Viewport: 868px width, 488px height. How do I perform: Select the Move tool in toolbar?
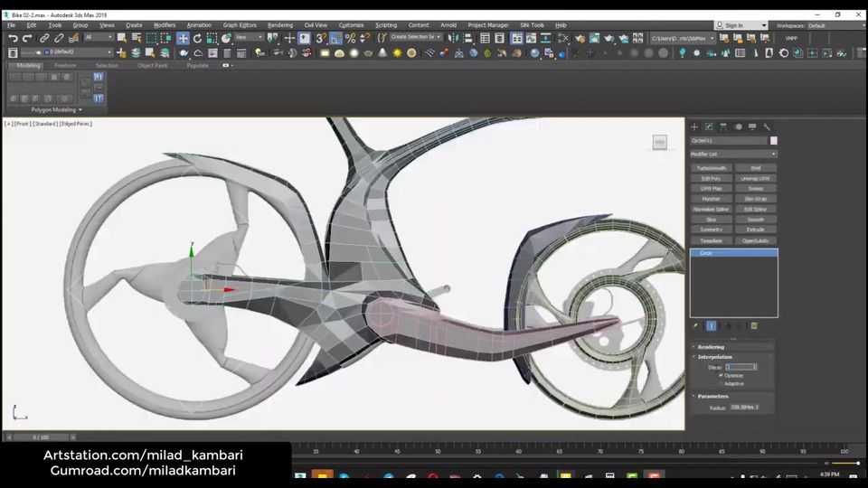[x=183, y=38]
